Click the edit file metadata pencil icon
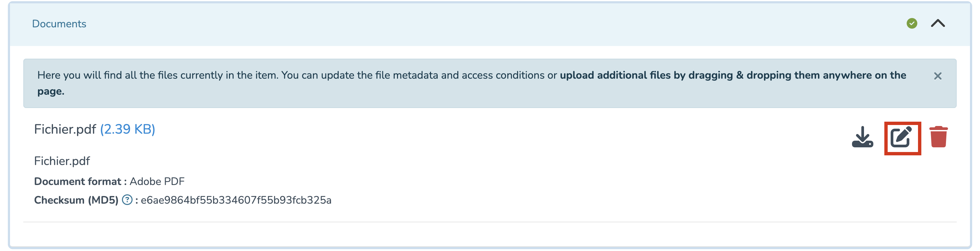This screenshot has width=980, height=251. tap(902, 138)
